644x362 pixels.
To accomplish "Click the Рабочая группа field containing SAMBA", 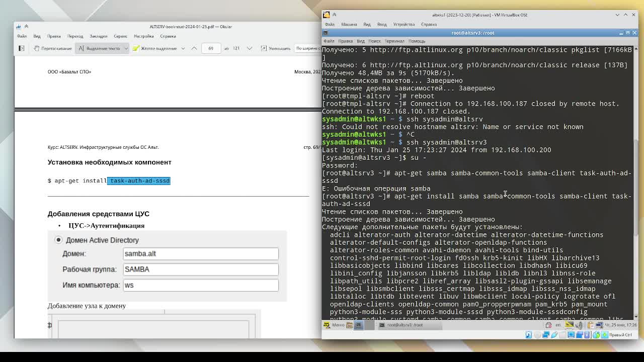I will [200, 269].
